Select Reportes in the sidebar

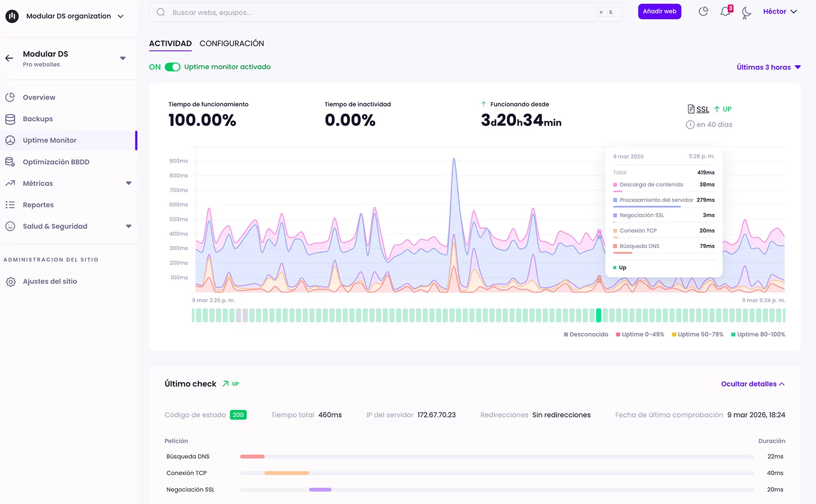[x=38, y=204]
